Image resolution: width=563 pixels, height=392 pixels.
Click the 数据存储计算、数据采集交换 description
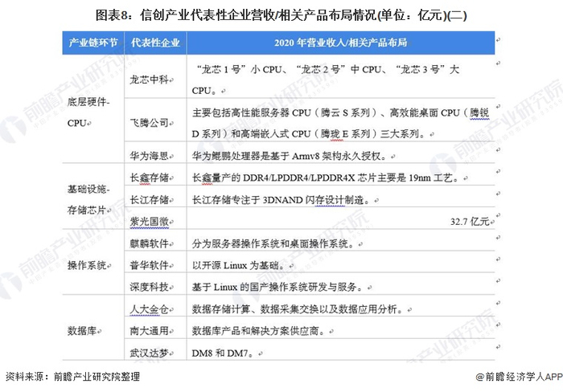pos(299,308)
